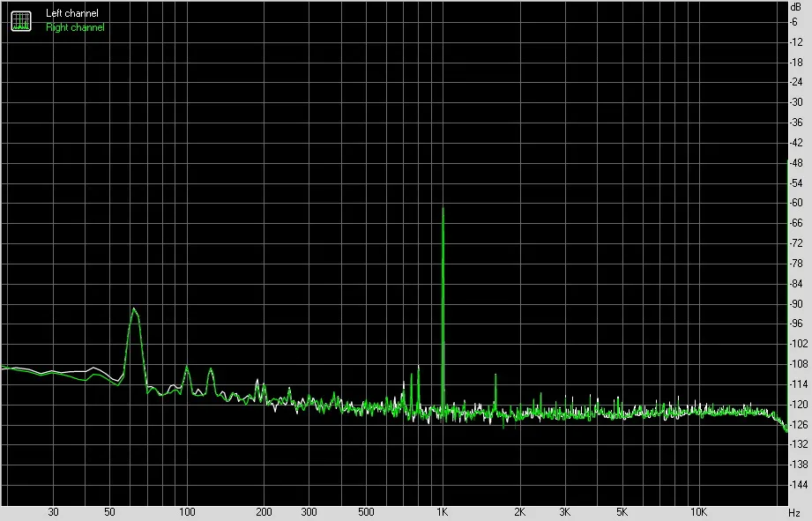
Task: Select the 'Right channel' legend label
Action: click(x=75, y=27)
